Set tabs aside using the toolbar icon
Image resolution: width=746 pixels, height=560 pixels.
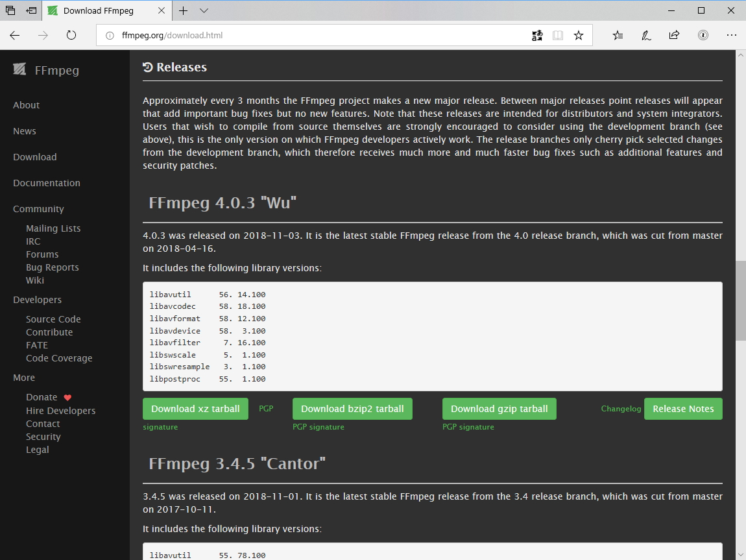pyautogui.click(x=31, y=10)
